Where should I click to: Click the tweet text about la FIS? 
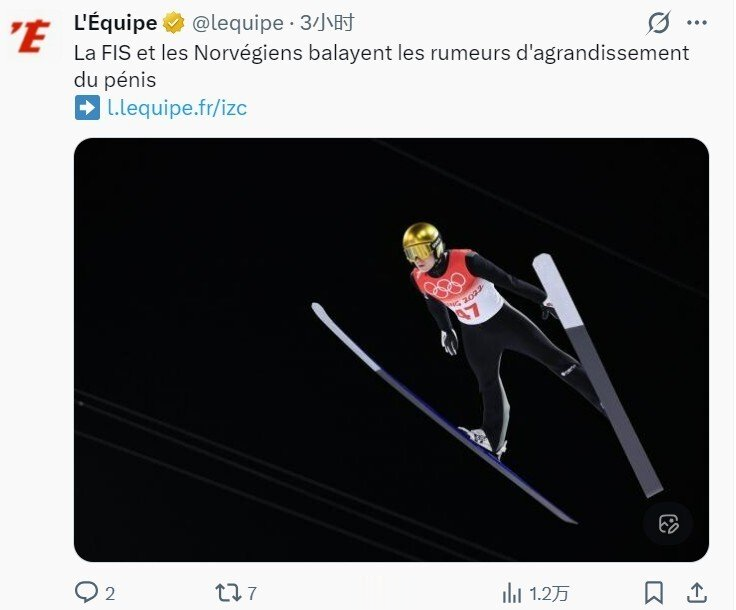pyautogui.click(x=382, y=66)
